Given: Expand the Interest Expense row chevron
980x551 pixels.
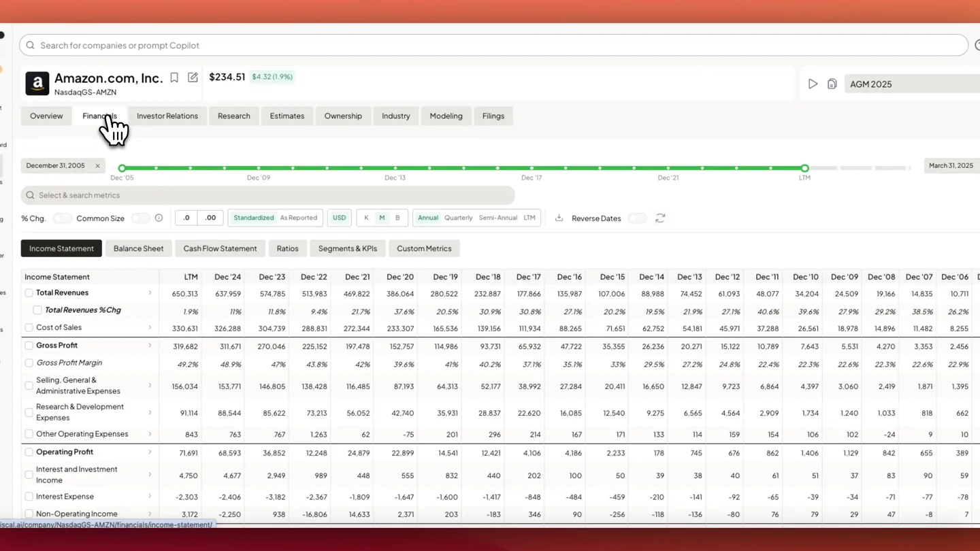Looking at the screenshot, I should pyautogui.click(x=150, y=497).
